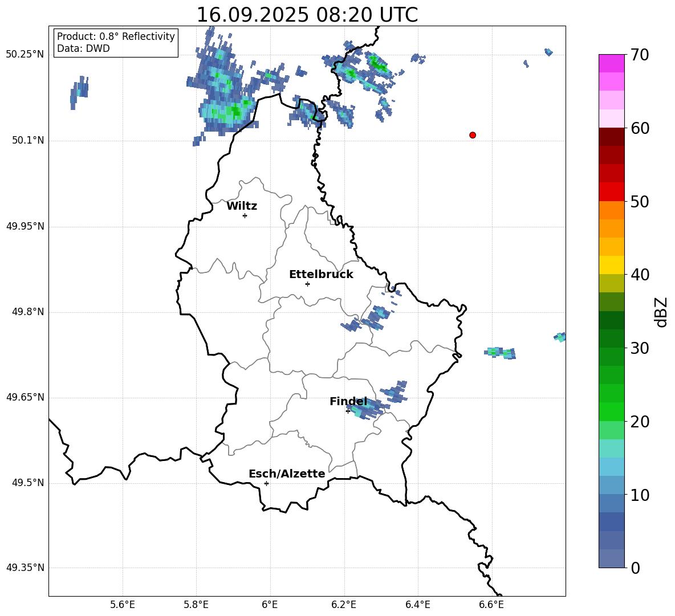Click the 6°E longitude label
Image resolution: width=675 pixels, height=616 pixels.
pos(270,605)
